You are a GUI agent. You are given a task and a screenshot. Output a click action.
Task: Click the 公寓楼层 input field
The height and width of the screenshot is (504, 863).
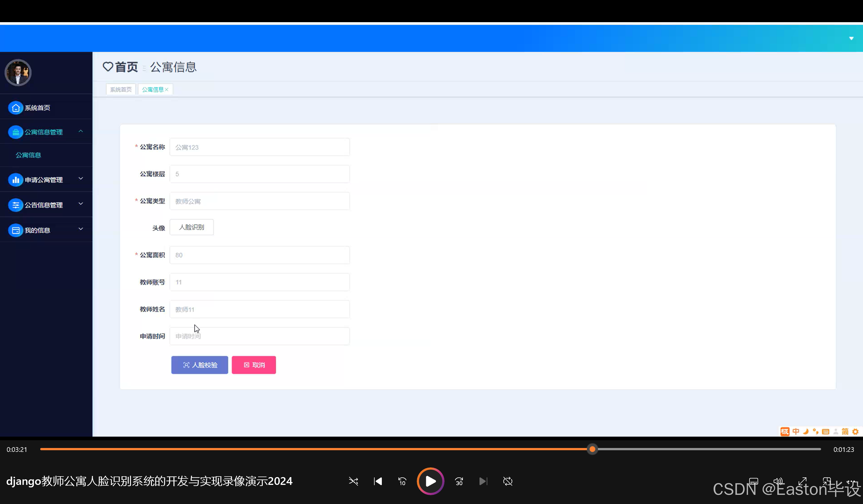[x=259, y=174]
